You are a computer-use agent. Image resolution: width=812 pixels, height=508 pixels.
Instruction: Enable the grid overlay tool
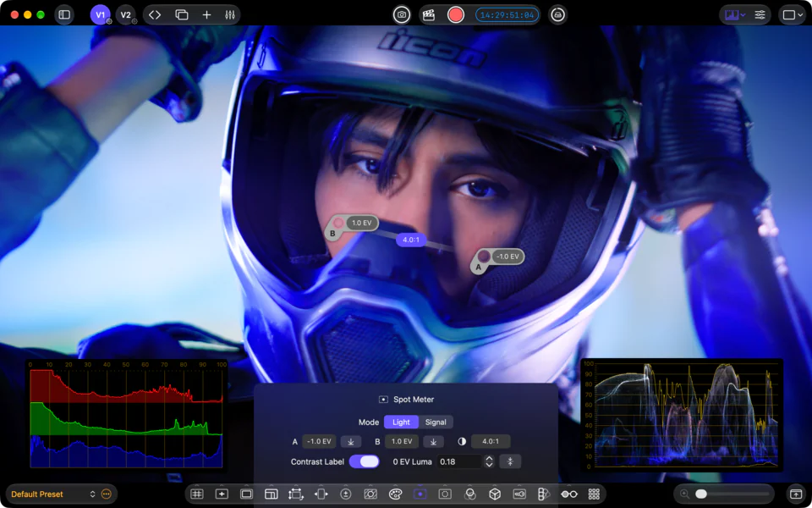pos(197,494)
